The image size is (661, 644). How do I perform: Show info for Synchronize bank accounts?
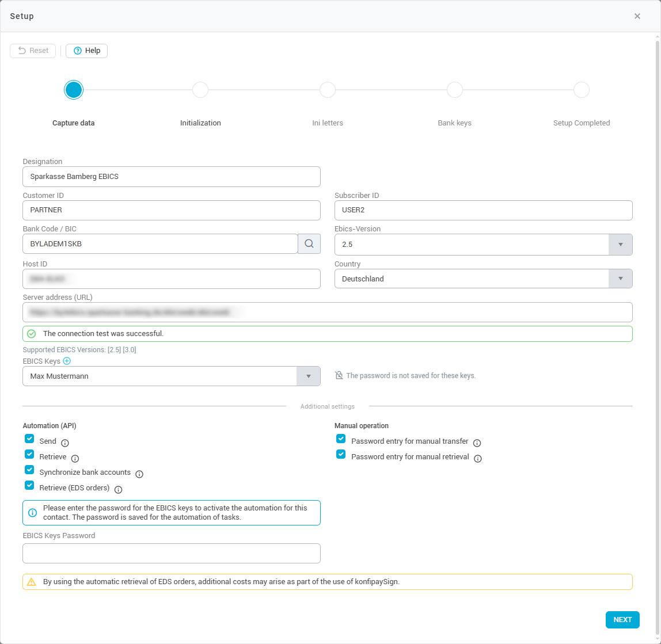(x=139, y=474)
